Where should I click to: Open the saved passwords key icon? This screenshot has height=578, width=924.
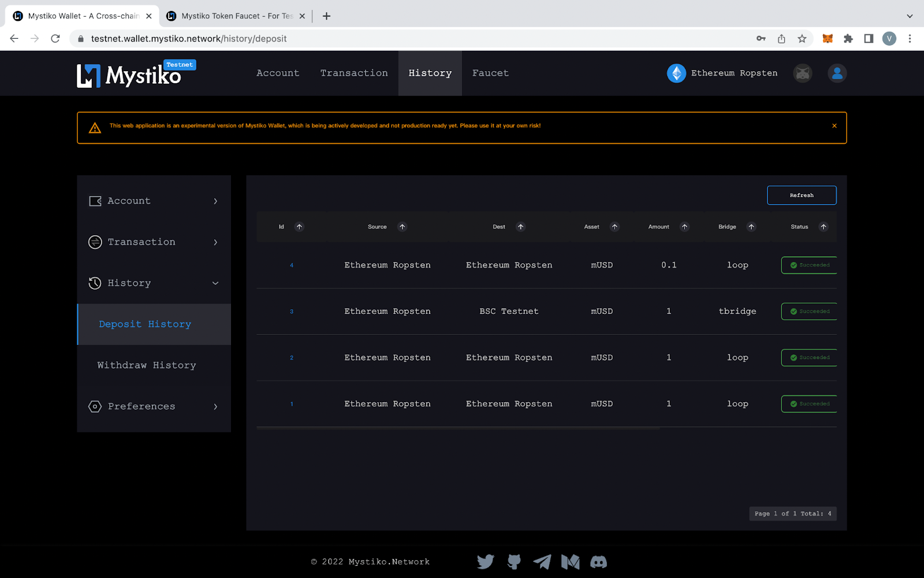(x=761, y=39)
